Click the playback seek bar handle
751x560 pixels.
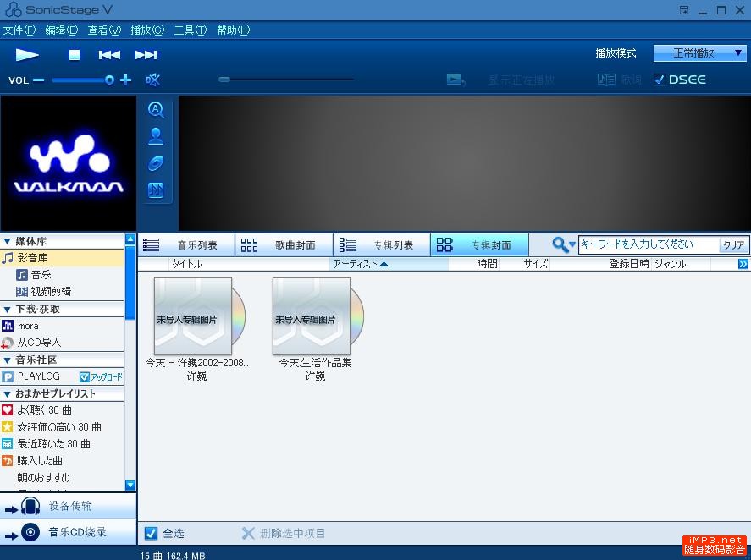point(224,80)
